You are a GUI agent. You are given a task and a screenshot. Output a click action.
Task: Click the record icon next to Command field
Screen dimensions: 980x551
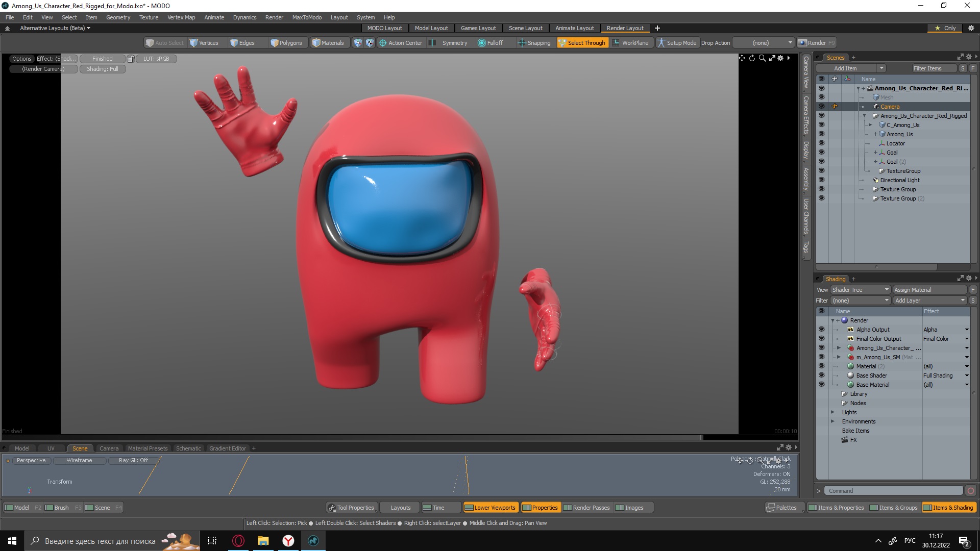971,491
